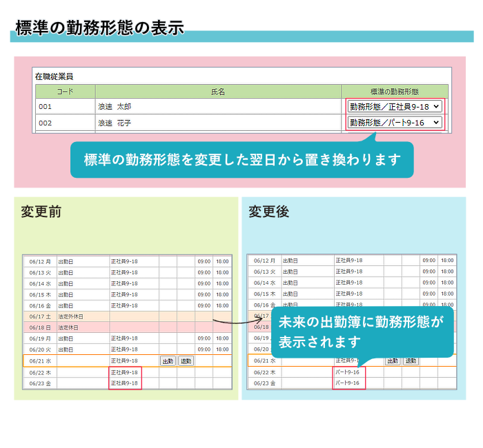Click the 出勤 button in the 変更後 table
Screen dimensions: 483x448
(x=393, y=360)
